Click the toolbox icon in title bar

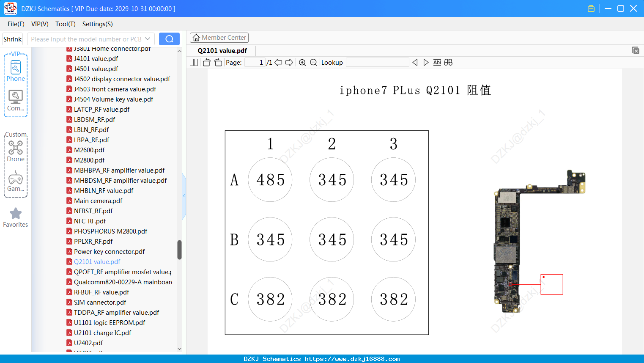point(591,8)
